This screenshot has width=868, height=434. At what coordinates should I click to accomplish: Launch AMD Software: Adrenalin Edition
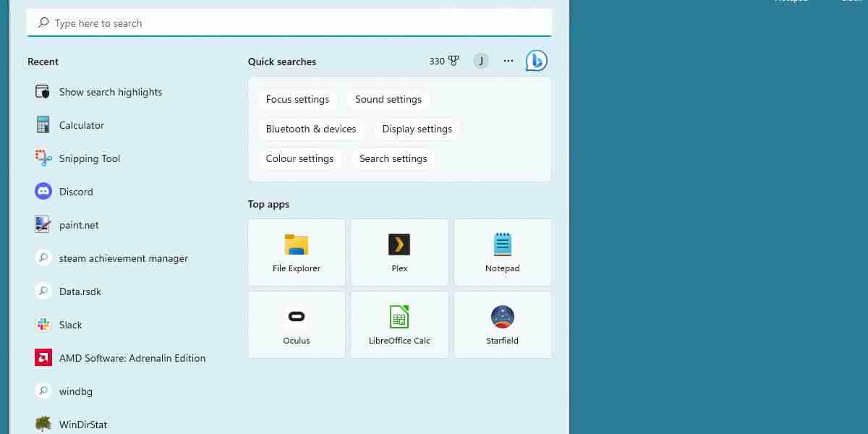132,357
